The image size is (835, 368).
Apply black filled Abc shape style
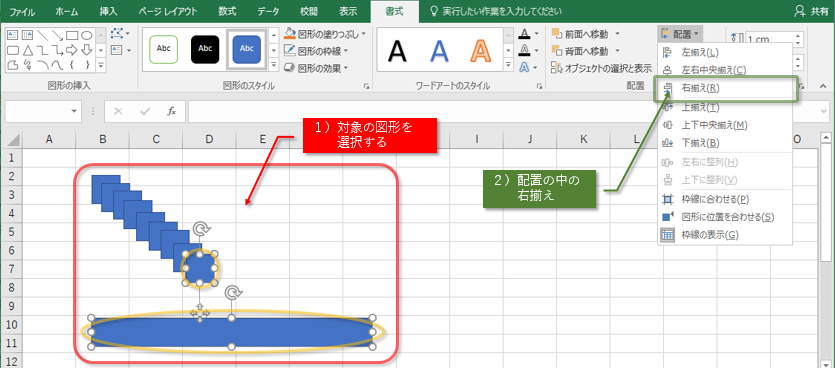(205, 49)
